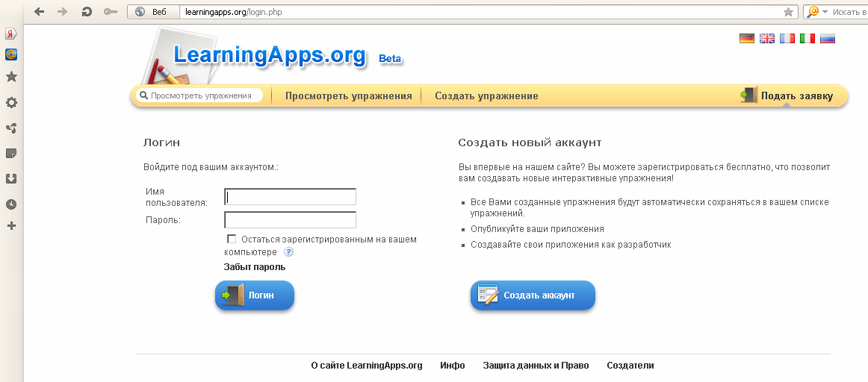Click the Имя пользователя input field

tap(290, 197)
